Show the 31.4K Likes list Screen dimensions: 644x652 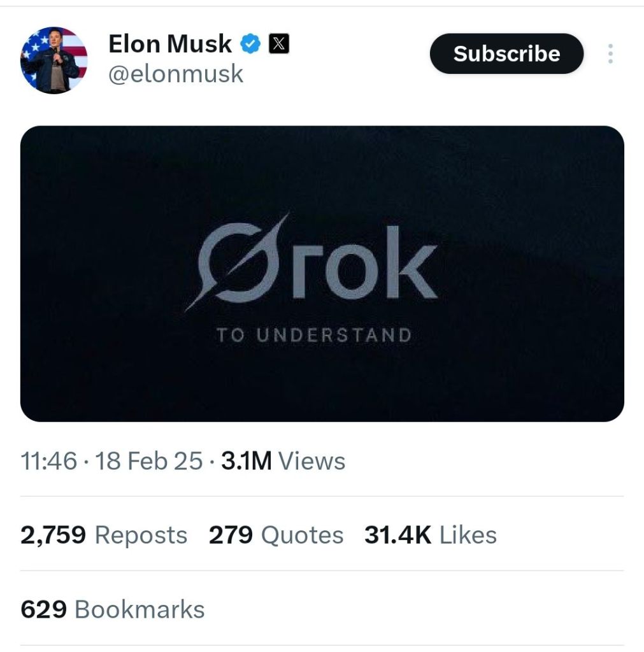[430, 535]
